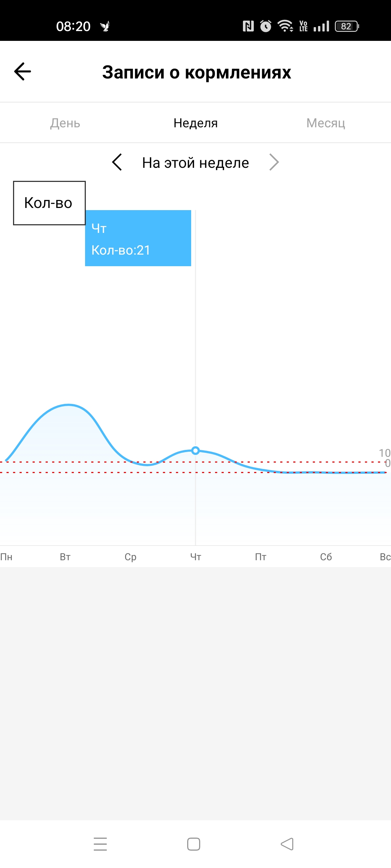Tap the Вт label on chart axis

point(65,557)
